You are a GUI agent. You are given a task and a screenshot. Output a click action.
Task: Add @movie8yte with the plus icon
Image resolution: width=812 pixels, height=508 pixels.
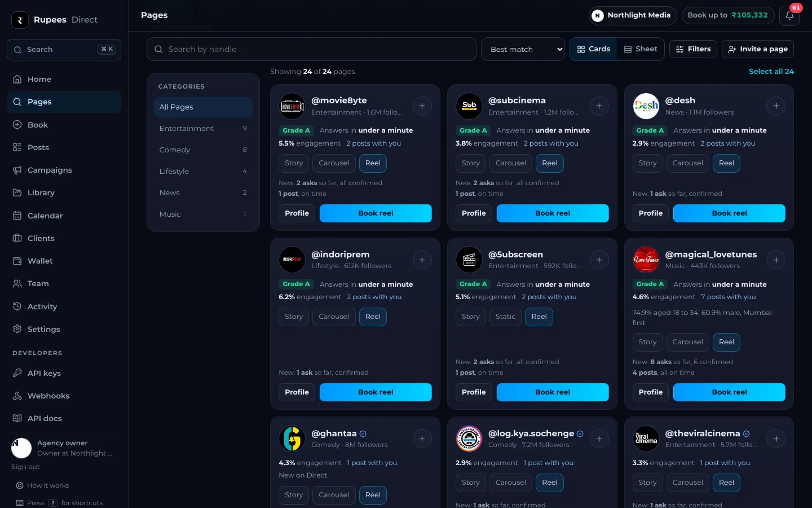pyautogui.click(x=422, y=106)
